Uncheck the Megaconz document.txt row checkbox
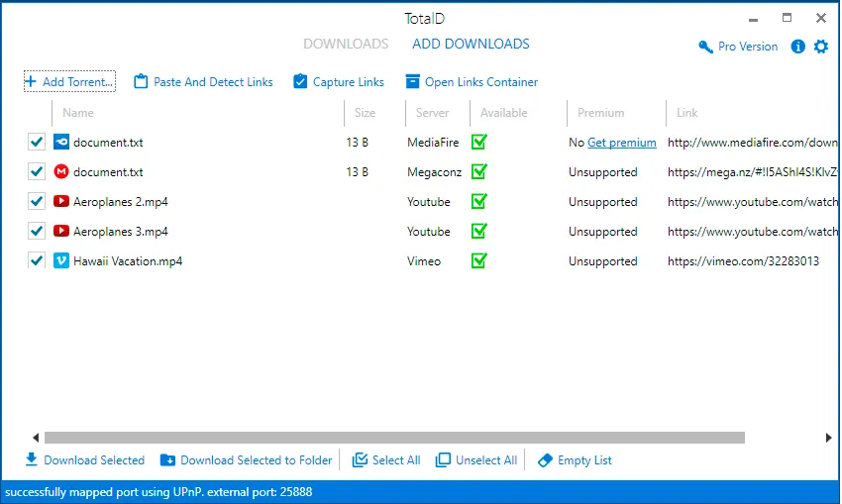The width and height of the screenshot is (842, 504). [x=37, y=171]
